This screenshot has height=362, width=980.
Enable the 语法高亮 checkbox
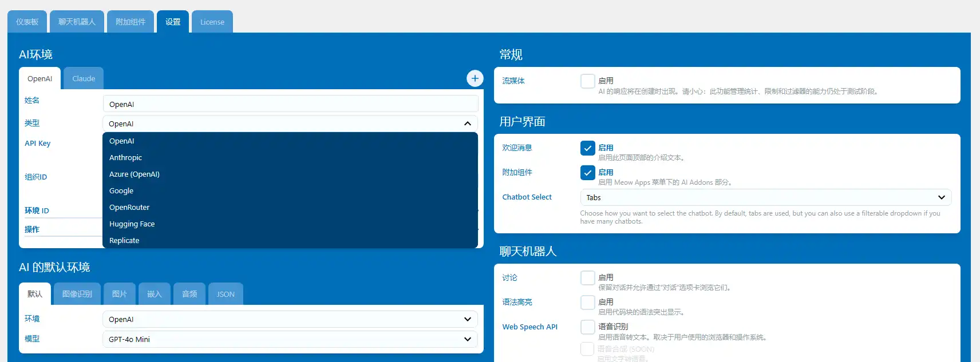click(x=587, y=303)
